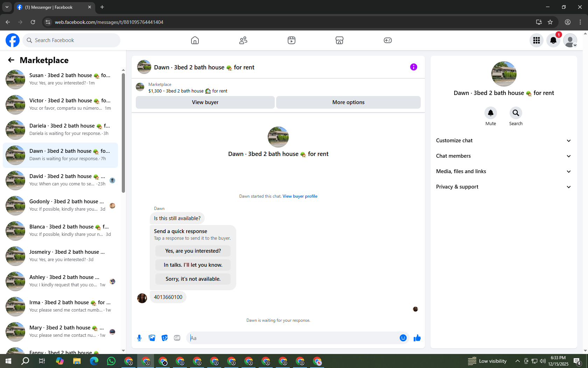Image resolution: width=588 pixels, height=368 pixels.
Task: Open Susan's conversation in the list
Action: [x=60, y=80]
